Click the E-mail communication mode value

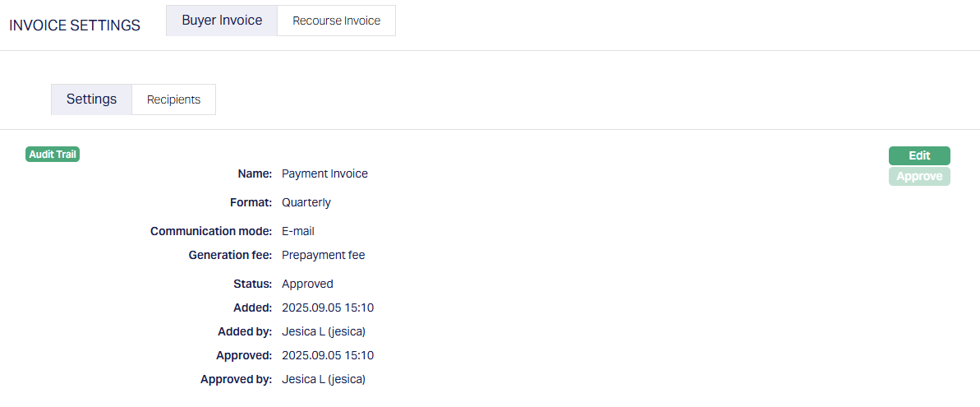(x=298, y=231)
